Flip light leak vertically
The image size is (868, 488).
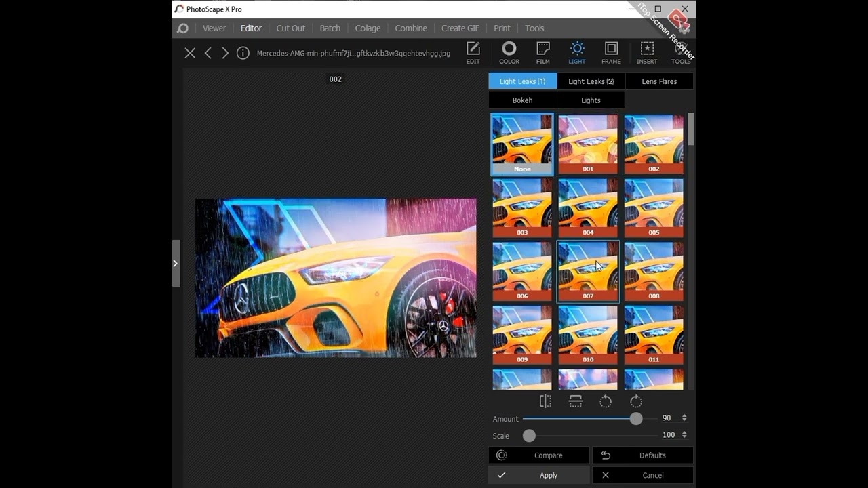pos(575,401)
